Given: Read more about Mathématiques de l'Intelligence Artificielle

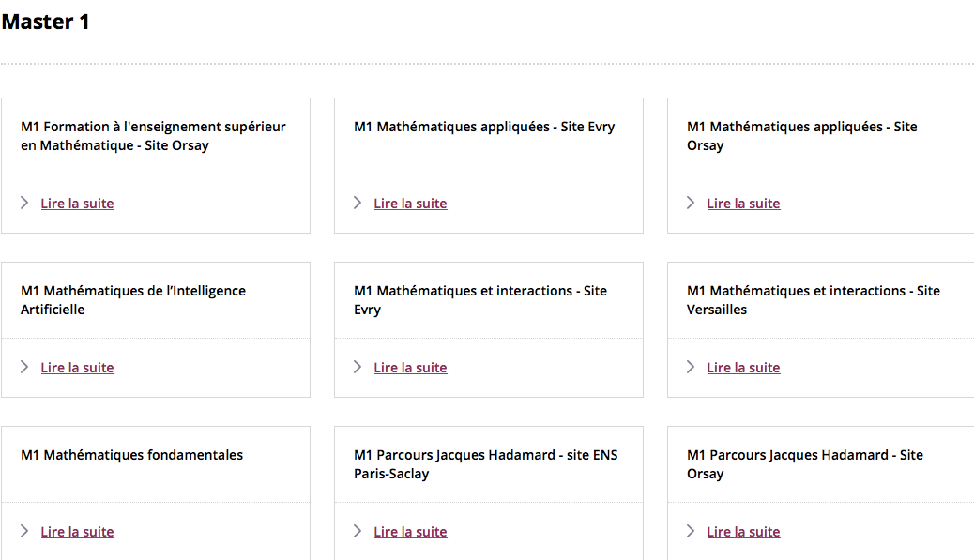Looking at the screenshot, I should 77,368.
